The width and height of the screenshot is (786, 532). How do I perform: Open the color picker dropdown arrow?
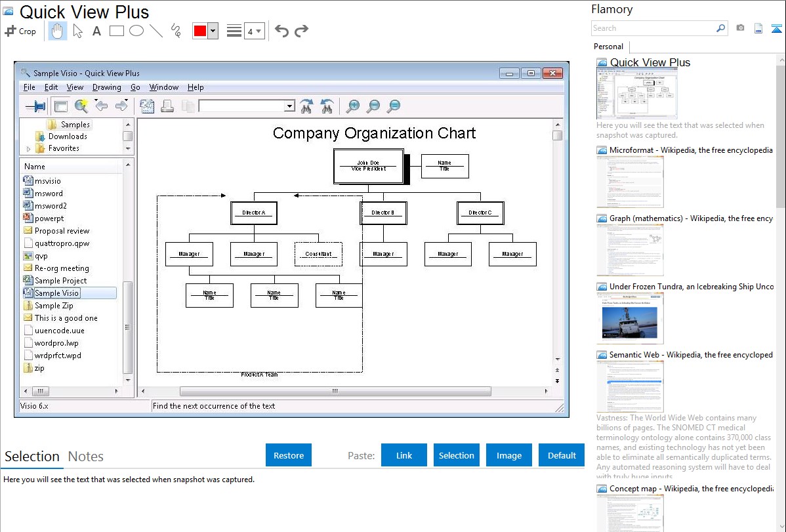pos(213,31)
